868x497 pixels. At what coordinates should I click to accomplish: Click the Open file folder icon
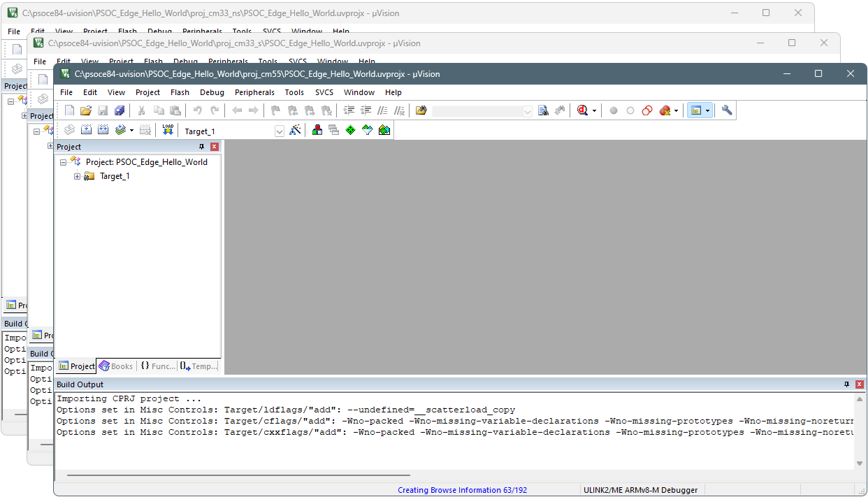pyautogui.click(x=86, y=110)
